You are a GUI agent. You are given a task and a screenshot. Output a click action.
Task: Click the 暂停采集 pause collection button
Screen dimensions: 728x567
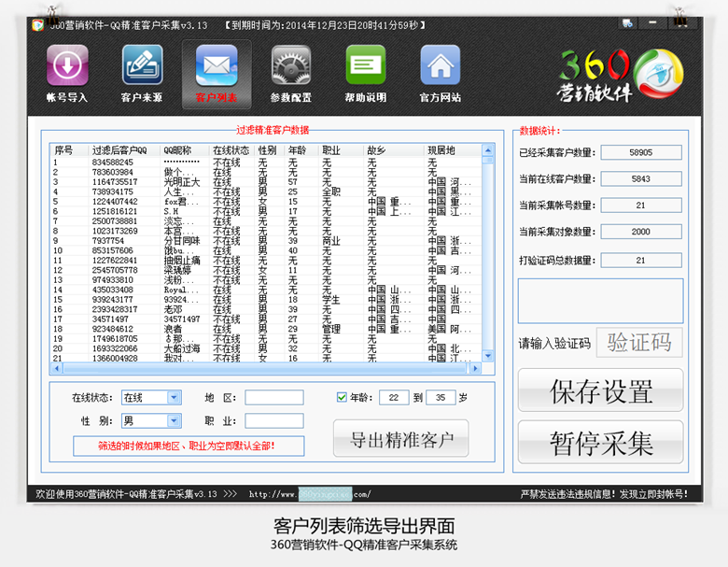point(601,442)
